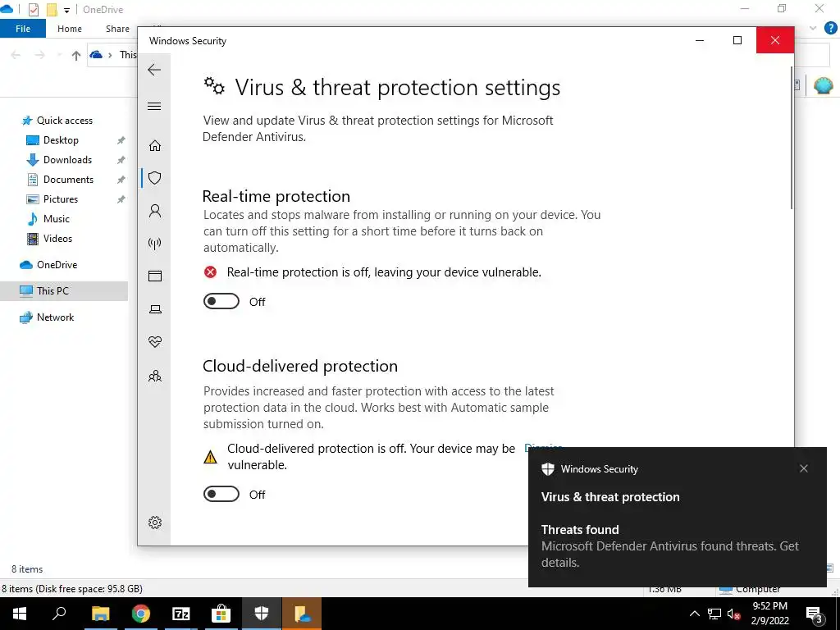Unpin Downloads using its pin icon
Screen dimensions: 840x630
(121, 160)
